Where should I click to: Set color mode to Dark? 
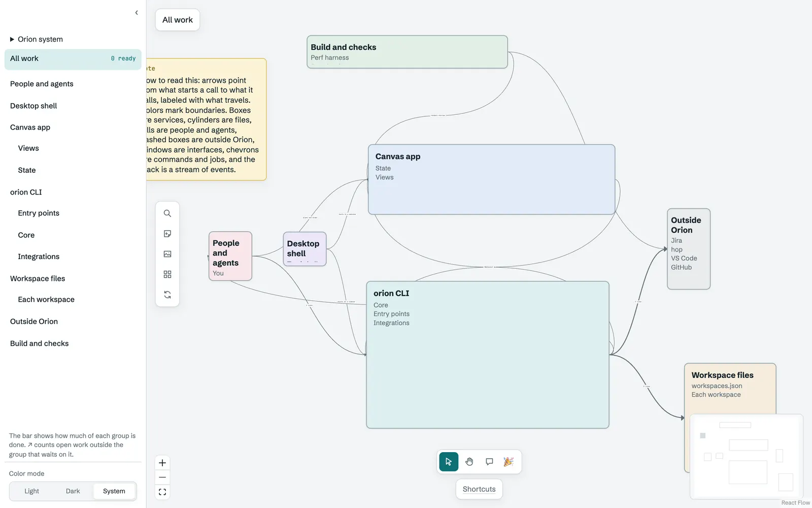coord(73,491)
